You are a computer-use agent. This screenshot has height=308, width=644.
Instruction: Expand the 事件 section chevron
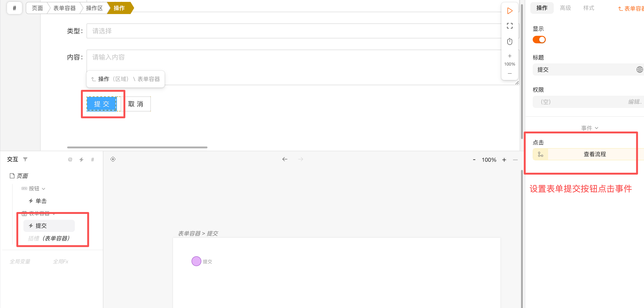click(597, 128)
